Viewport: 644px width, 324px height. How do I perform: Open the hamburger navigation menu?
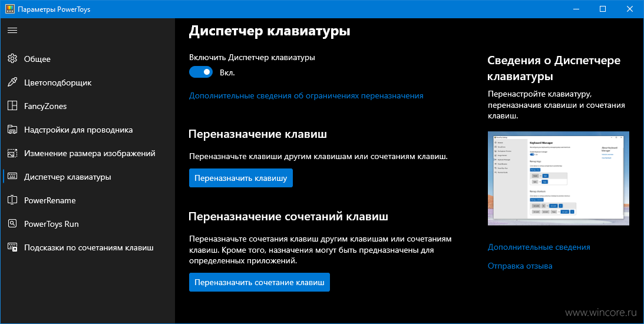(12, 31)
